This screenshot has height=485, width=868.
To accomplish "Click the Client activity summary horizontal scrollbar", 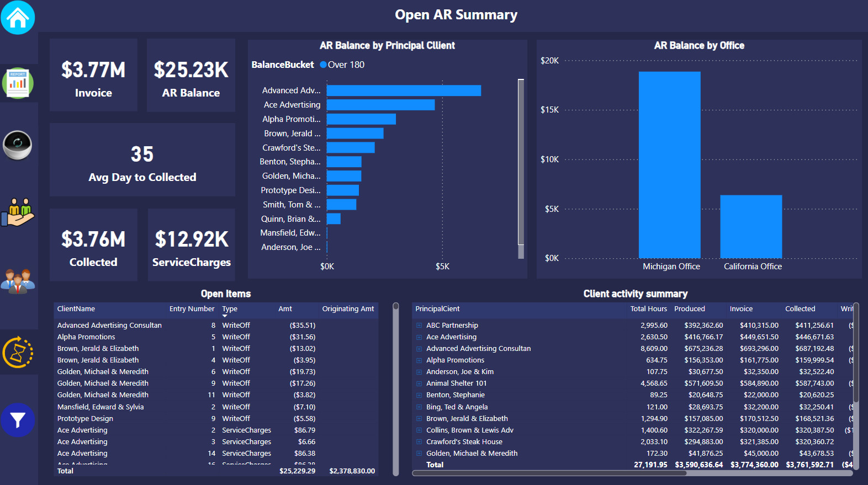I will tap(549, 473).
